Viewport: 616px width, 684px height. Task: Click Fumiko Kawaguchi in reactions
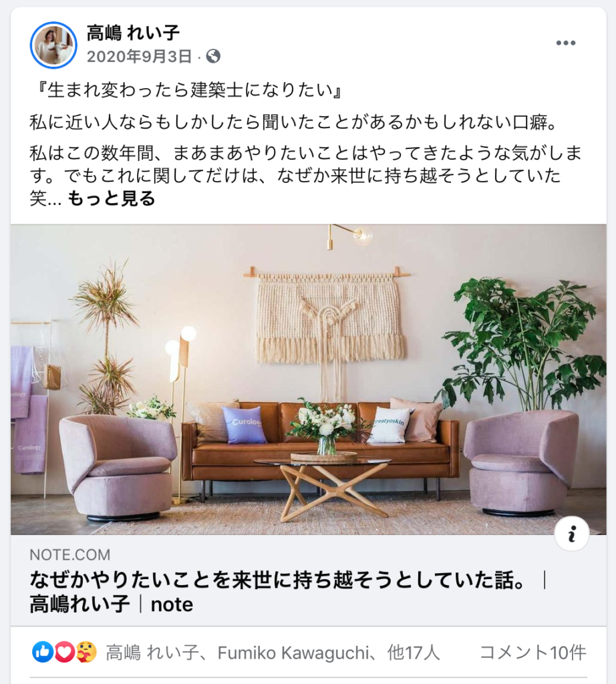coord(293,653)
